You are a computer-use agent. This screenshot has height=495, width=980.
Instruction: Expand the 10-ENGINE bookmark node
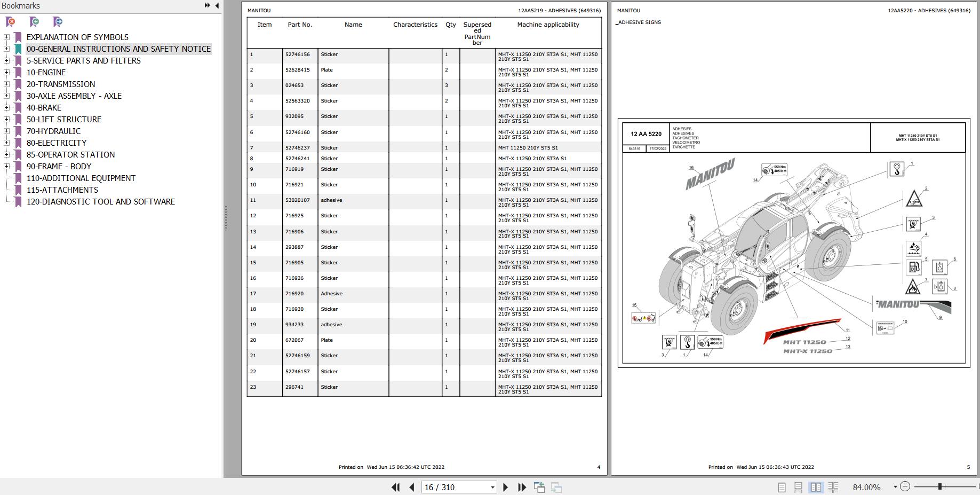click(x=6, y=73)
